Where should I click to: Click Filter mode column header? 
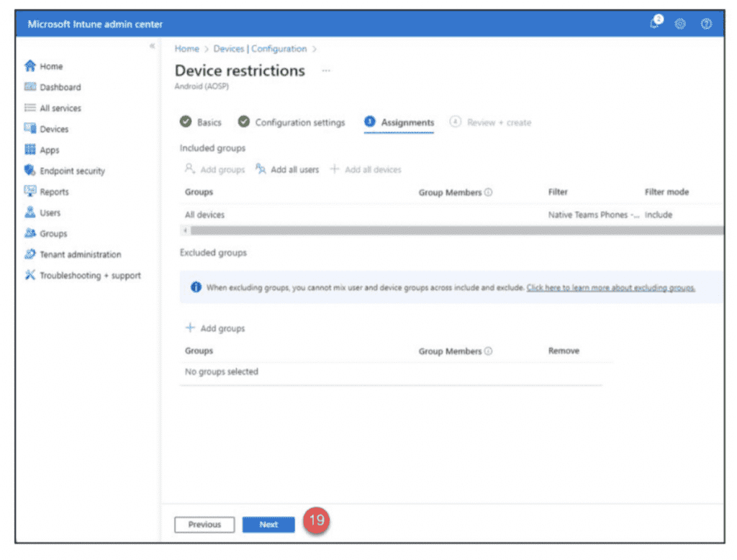pyautogui.click(x=666, y=192)
